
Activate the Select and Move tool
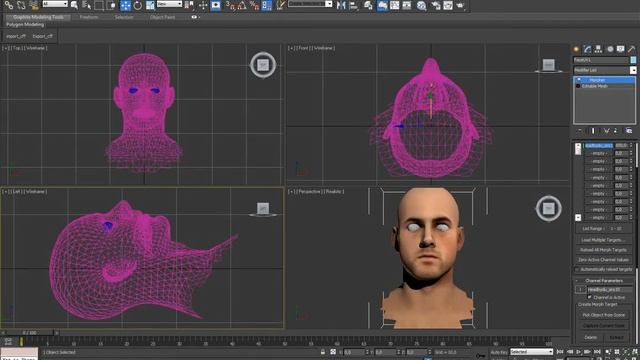click(125, 5)
